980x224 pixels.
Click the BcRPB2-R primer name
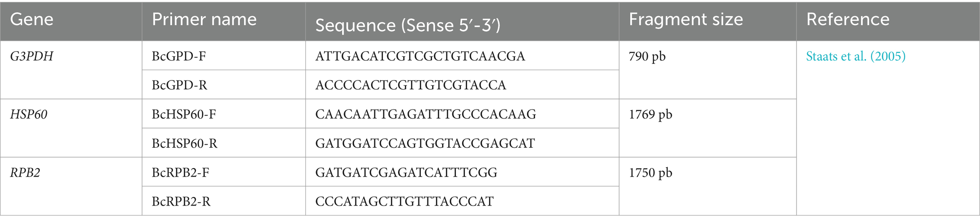[x=181, y=202]
